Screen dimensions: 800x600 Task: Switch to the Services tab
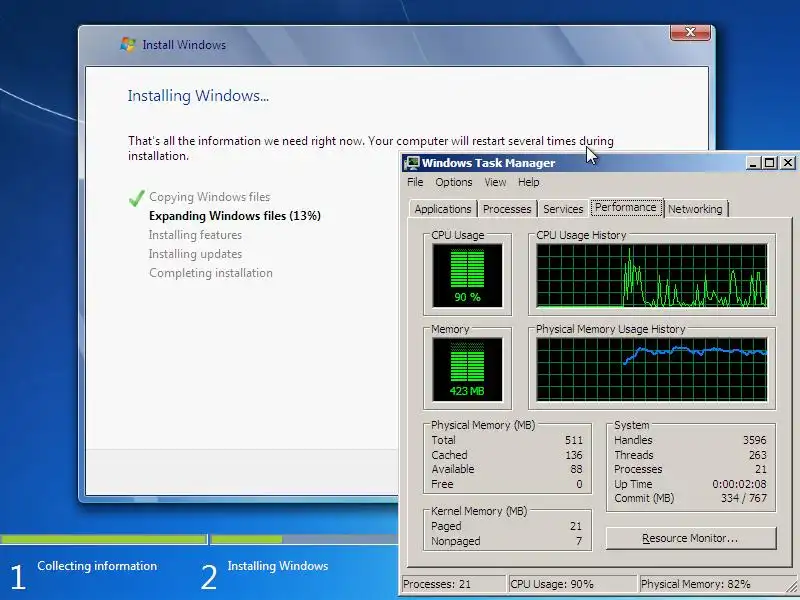(x=563, y=209)
